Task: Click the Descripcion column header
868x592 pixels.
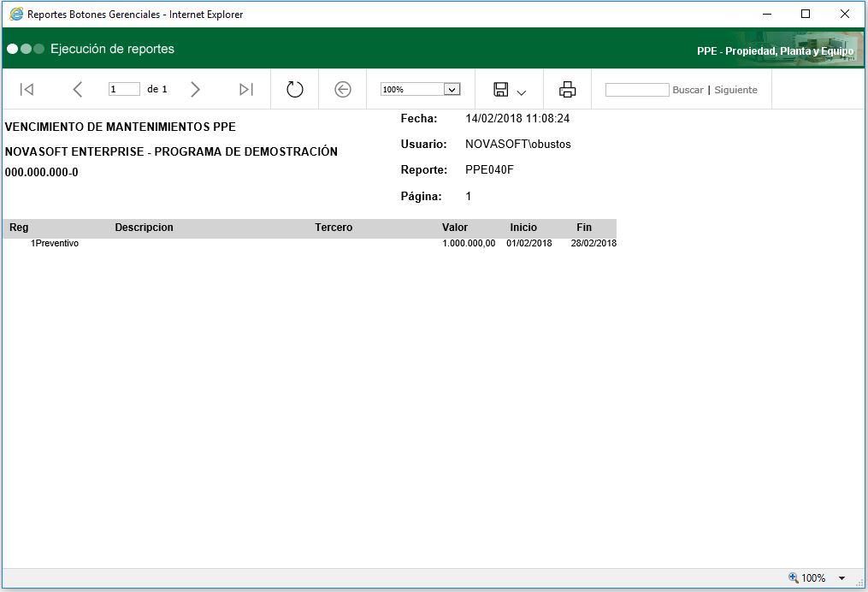Action: pyautogui.click(x=144, y=228)
